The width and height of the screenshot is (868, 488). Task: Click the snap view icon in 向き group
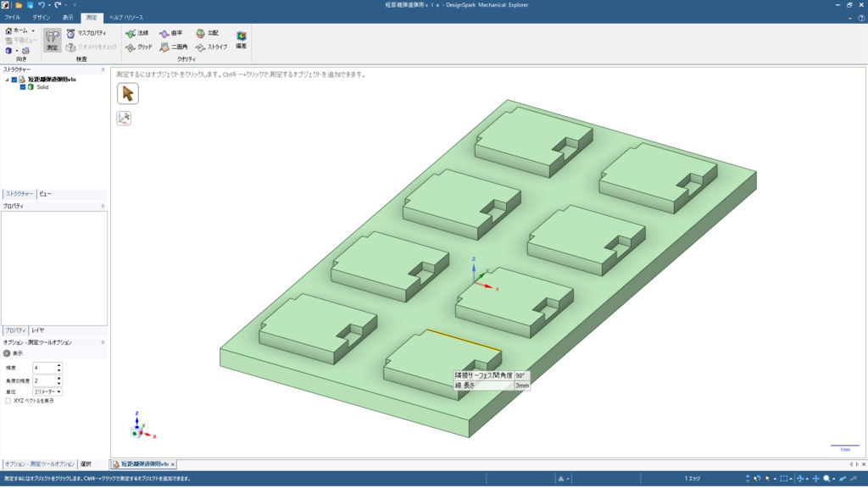25,50
